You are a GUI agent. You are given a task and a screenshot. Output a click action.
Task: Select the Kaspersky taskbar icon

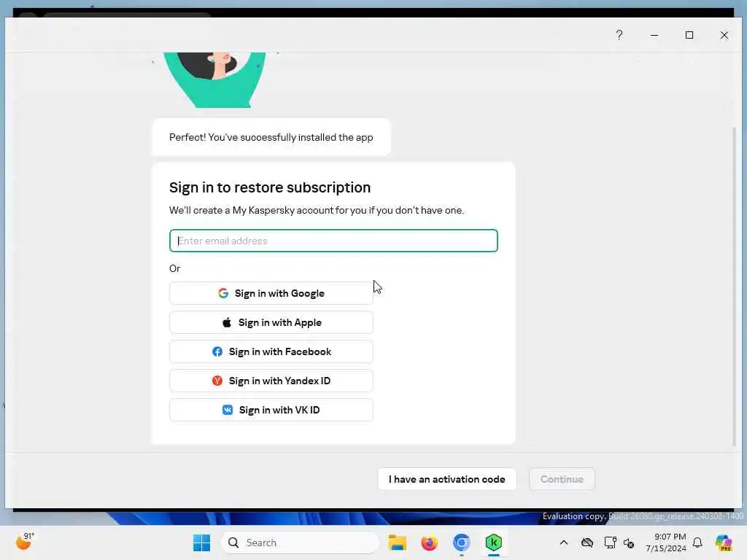(494, 542)
